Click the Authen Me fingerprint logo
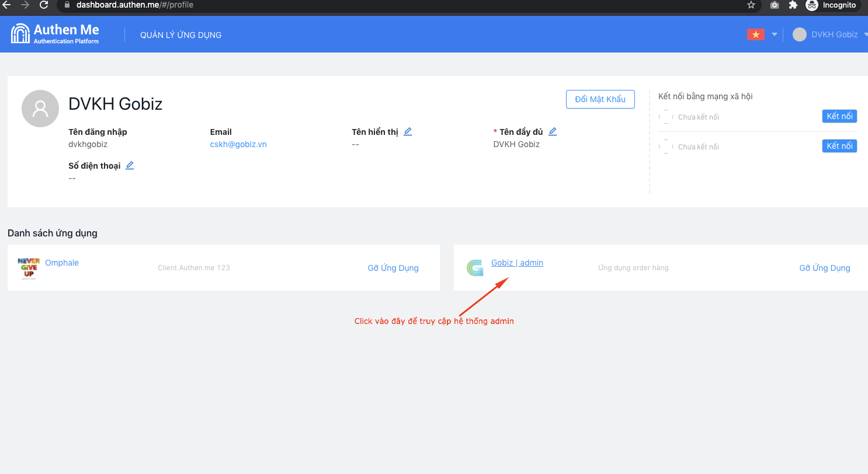The image size is (868, 474). (20, 34)
